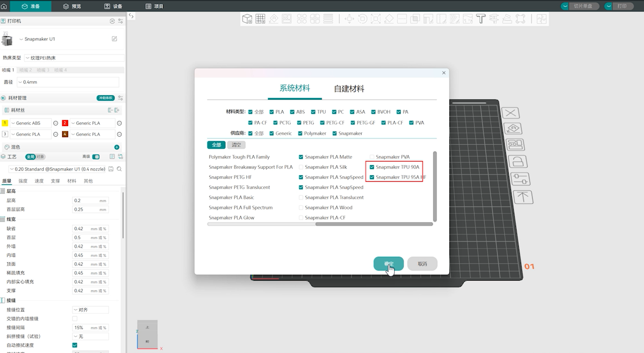This screenshot has height=353, width=644.
Task: Toggle the Polymaker vendor checkbox
Action: click(x=300, y=134)
